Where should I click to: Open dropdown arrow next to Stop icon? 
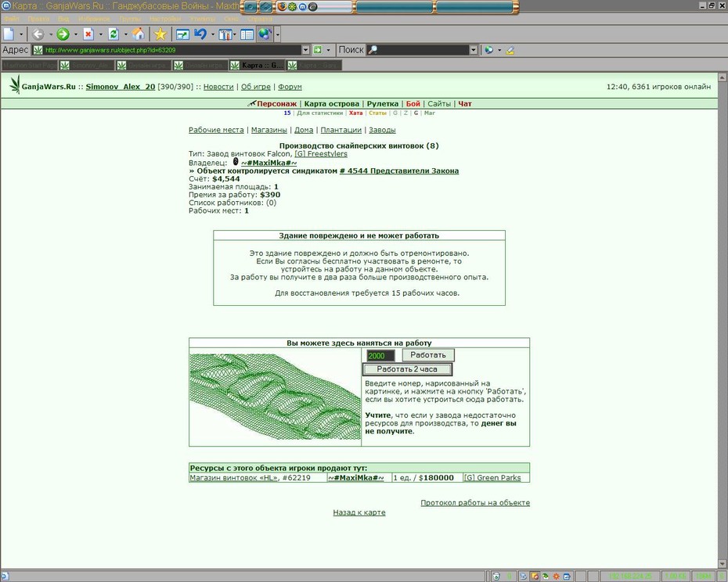click(x=101, y=34)
